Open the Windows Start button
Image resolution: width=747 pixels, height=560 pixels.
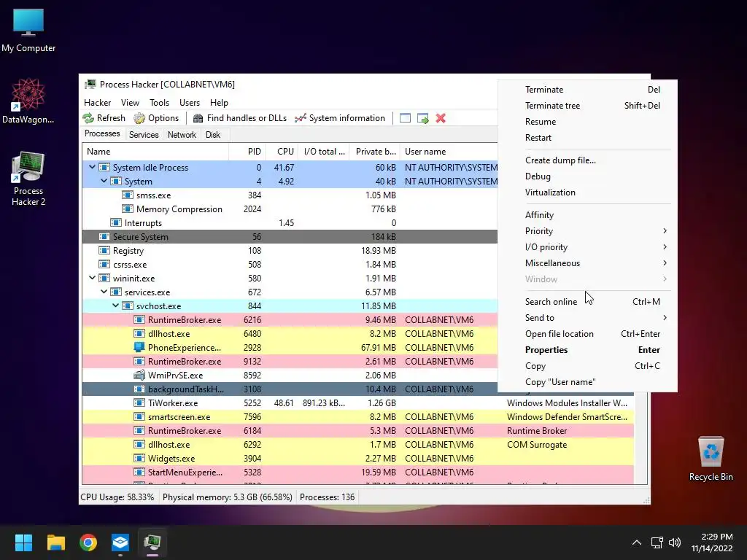click(x=23, y=542)
